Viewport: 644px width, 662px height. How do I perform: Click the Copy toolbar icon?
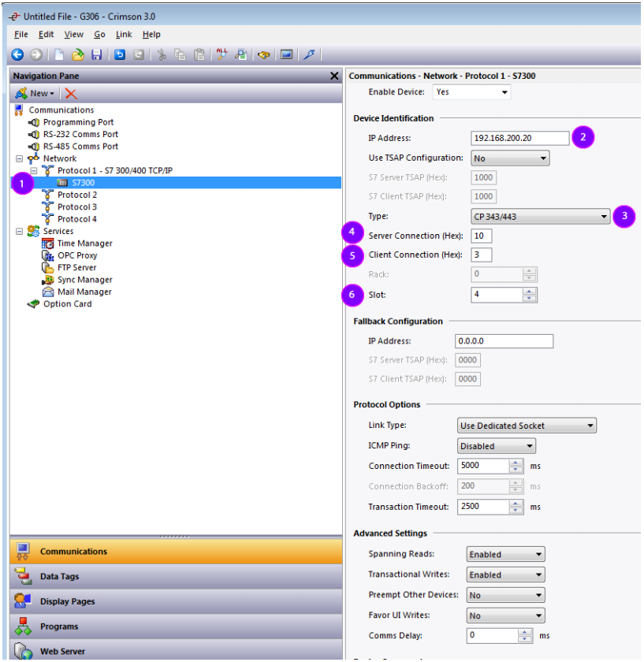pos(181,54)
